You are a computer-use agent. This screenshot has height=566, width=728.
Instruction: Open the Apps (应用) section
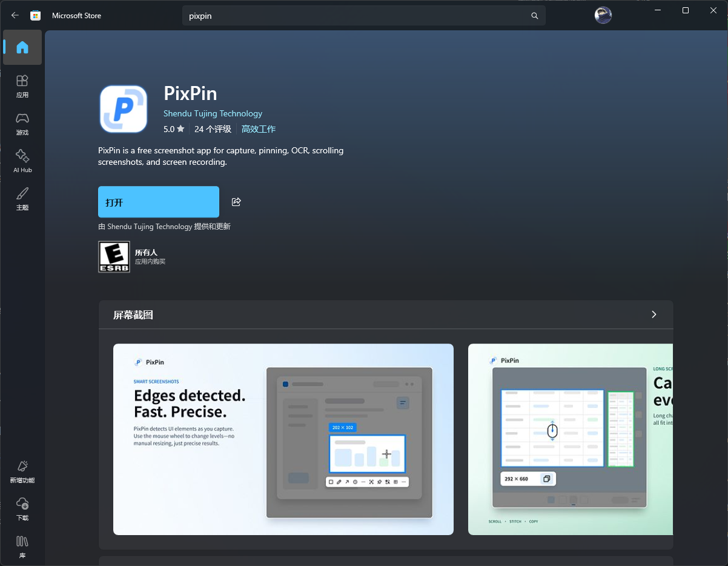(x=22, y=86)
